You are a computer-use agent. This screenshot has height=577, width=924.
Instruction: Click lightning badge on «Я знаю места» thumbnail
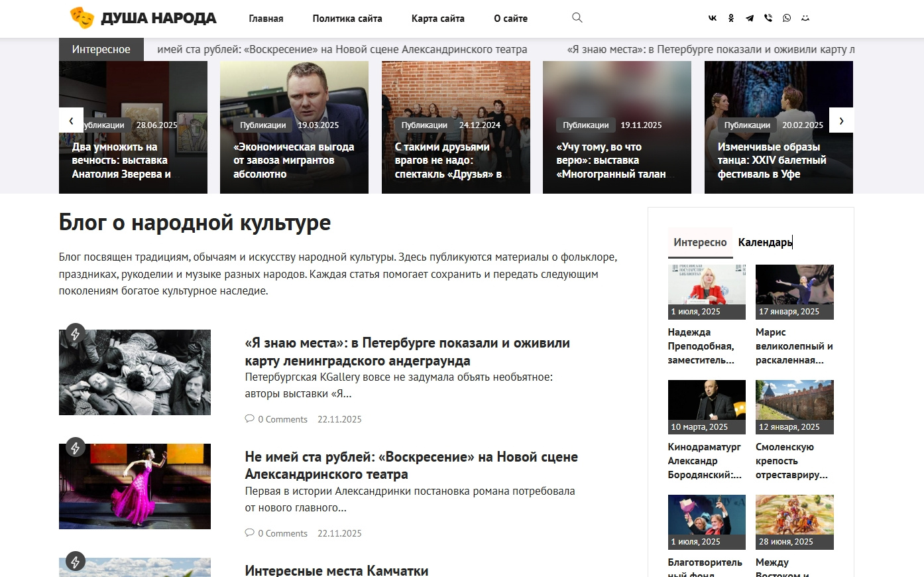pos(76,334)
